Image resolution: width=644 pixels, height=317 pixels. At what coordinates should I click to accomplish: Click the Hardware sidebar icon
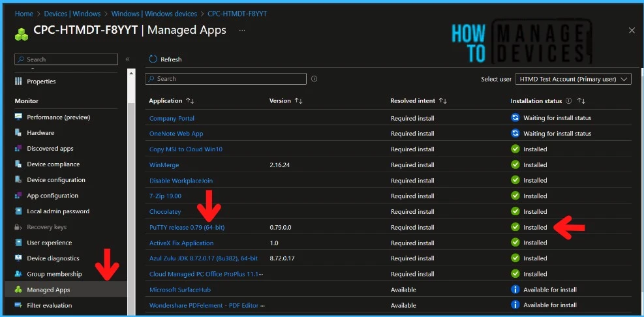[18, 132]
